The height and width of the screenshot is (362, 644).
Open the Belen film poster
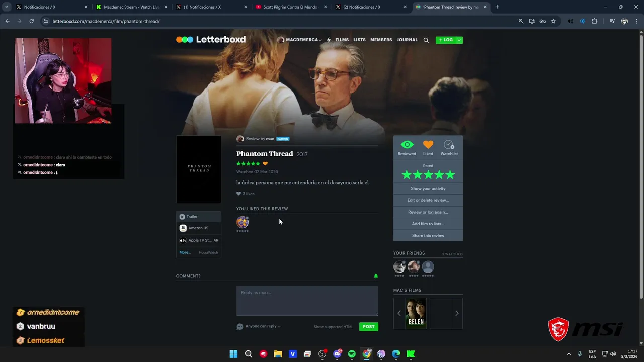click(416, 313)
